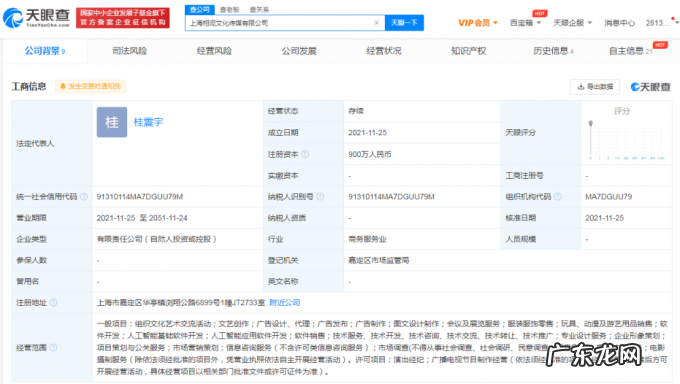Select the 成立日期 value 2021-11-25
Viewport: 680px width, 384px height.
click(367, 133)
